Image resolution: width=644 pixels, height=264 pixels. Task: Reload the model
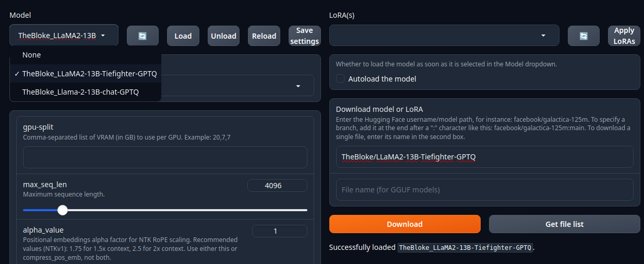point(264,36)
